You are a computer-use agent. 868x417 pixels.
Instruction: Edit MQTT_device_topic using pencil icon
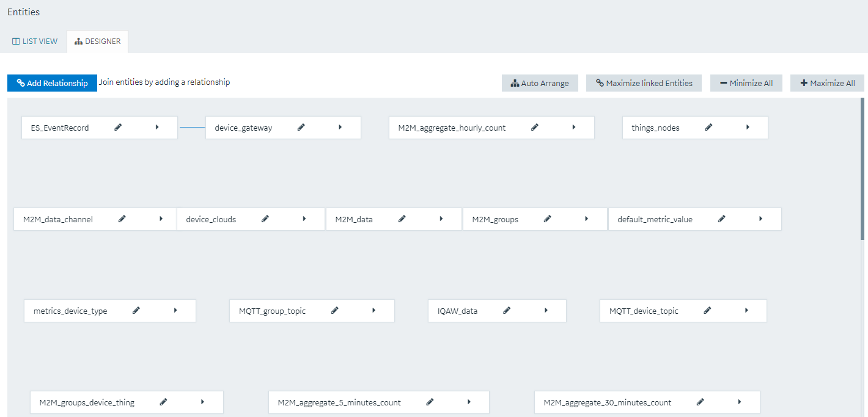pos(707,310)
